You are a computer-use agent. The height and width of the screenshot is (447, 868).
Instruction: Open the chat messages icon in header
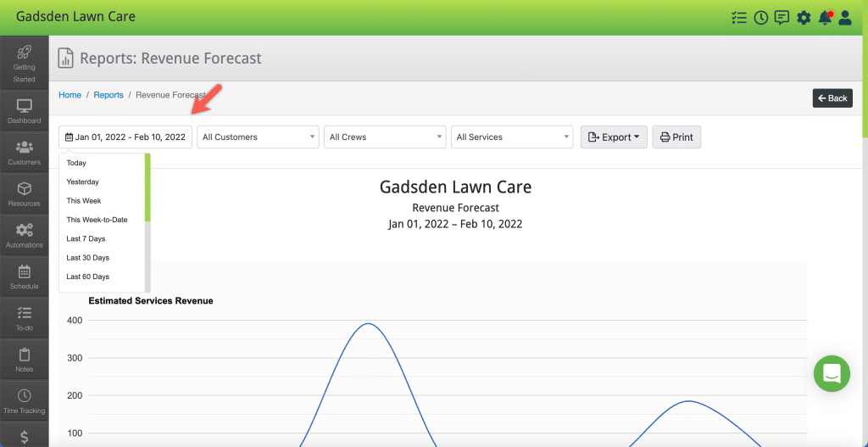click(782, 18)
